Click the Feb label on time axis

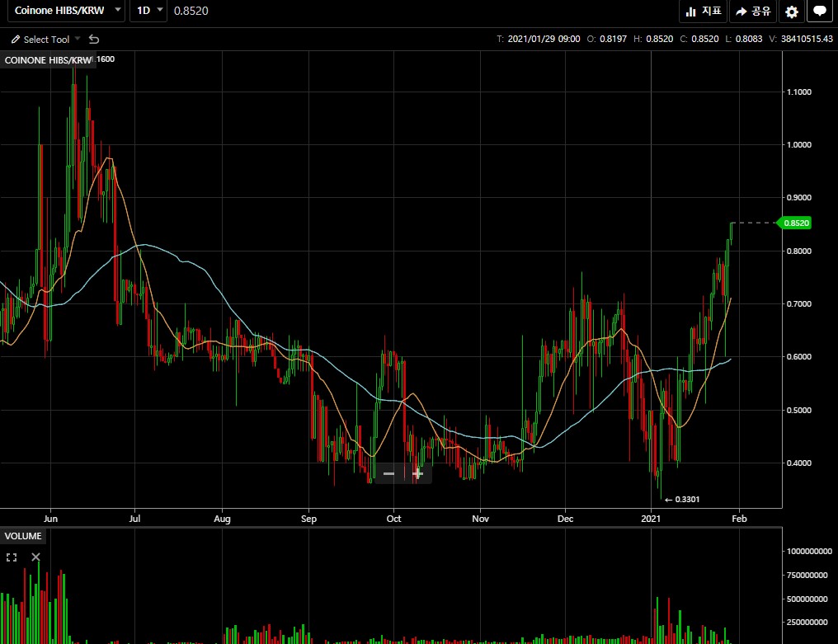739,519
